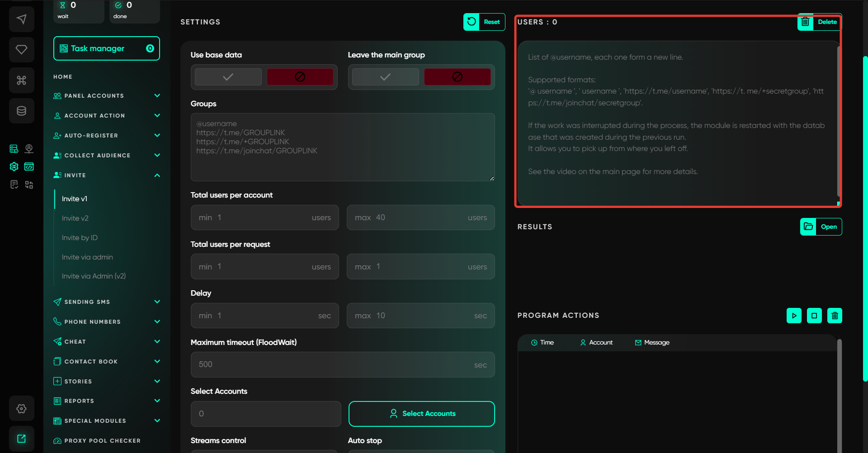Image resolution: width=868 pixels, height=453 pixels.
Task: Click the Maximum timeout FloodWait field
Action: click(335, 364)
